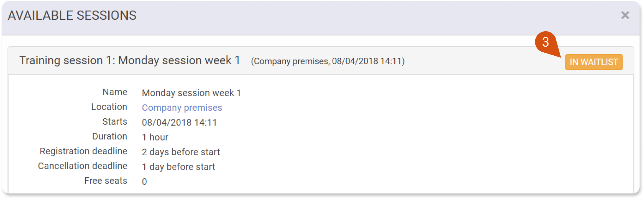Click the Registration deadline label

(x=83, y=151)
